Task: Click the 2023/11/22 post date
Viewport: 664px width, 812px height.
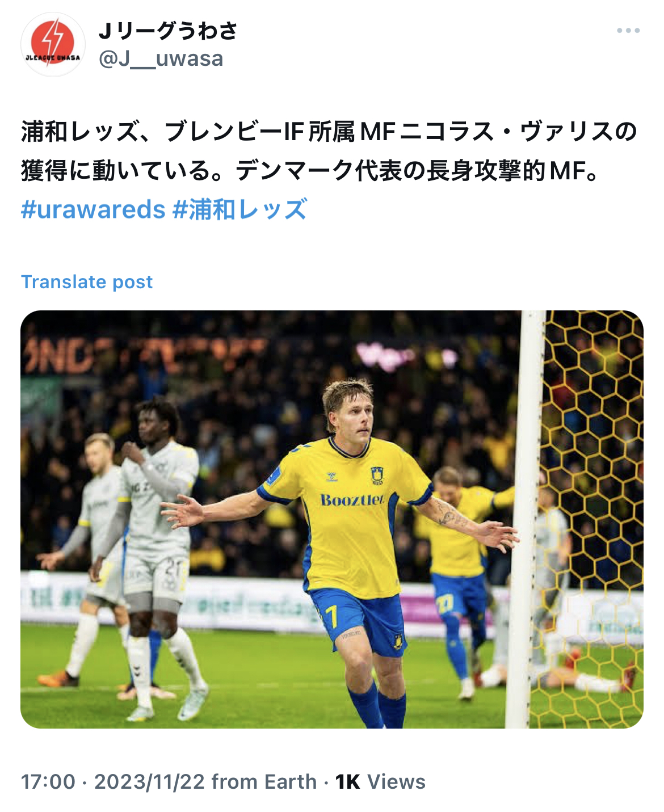Action: click(x=149, y=781)
